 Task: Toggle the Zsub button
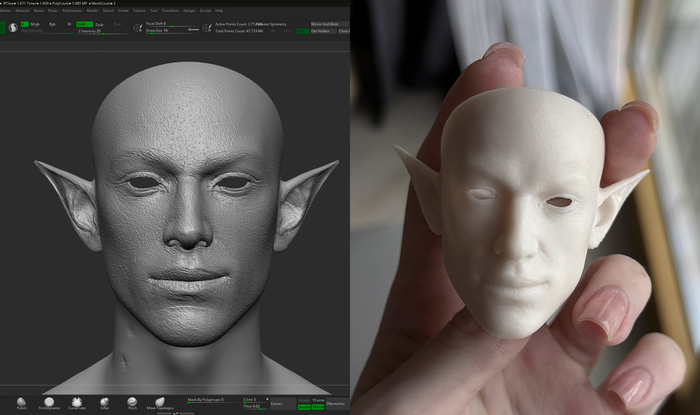tap(100, 25)
